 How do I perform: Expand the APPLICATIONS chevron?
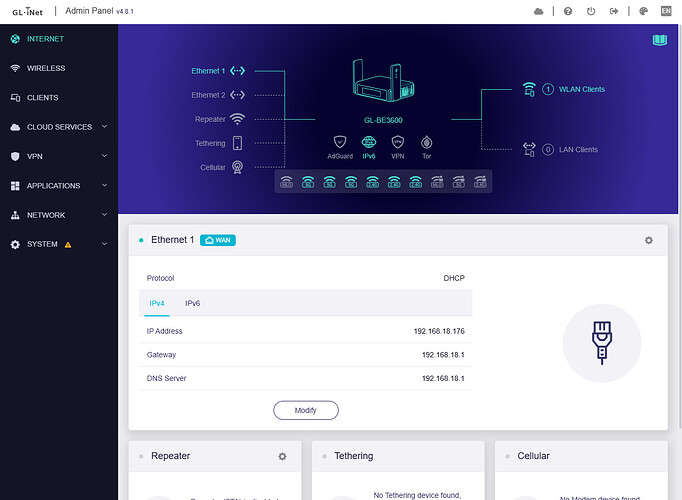tap(104, 185)
